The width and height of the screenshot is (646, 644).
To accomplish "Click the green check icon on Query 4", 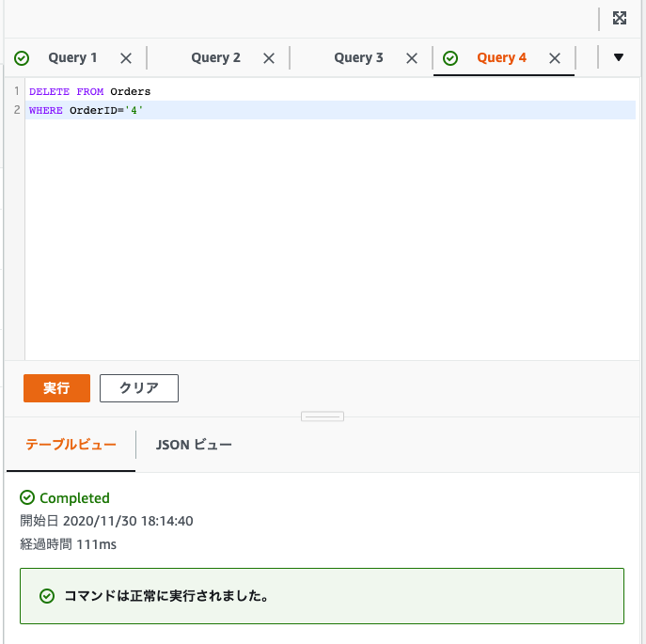I will click(x=450, y=58).
